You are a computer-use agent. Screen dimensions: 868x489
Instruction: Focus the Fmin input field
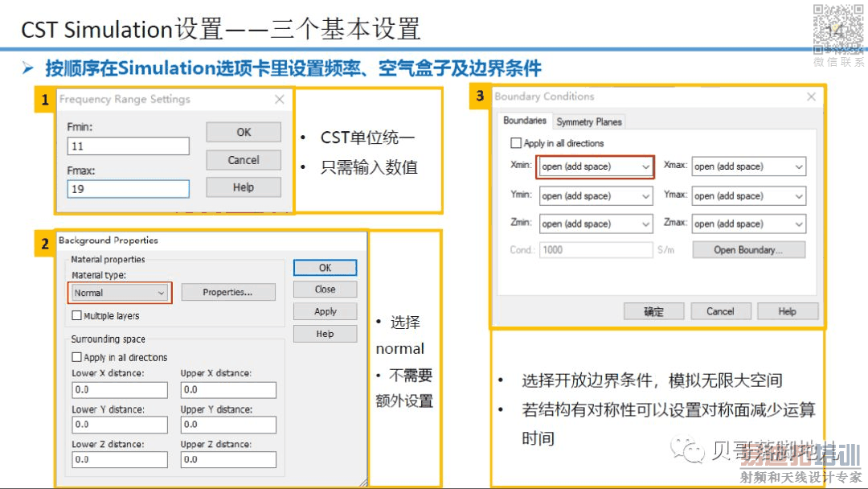tap(128, 146)
